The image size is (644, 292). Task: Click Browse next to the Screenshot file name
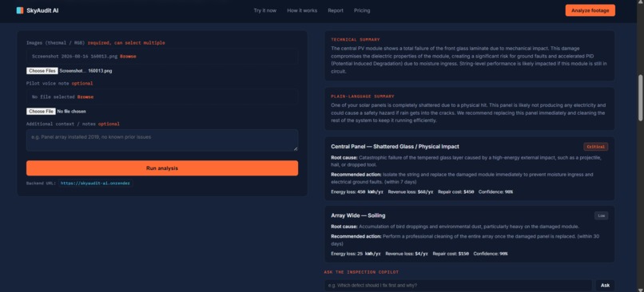pos(128,57)
